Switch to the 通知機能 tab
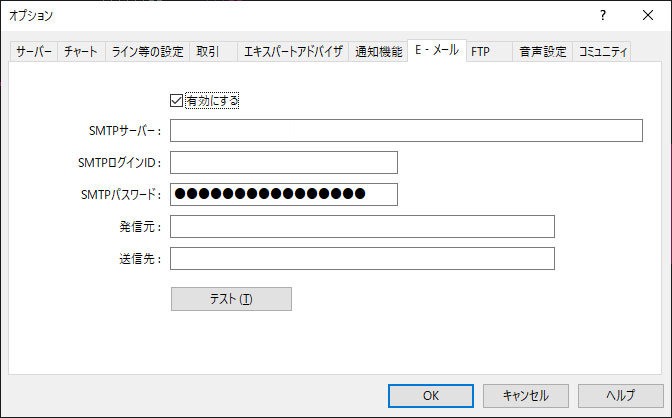The width and height of the screenshot is (672, 418). (378, 52)
